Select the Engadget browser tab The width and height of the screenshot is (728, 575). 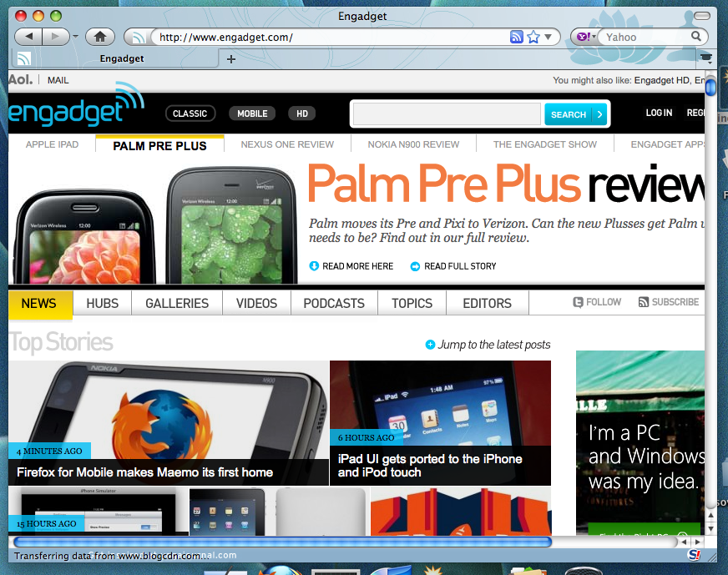pos(114,58)
